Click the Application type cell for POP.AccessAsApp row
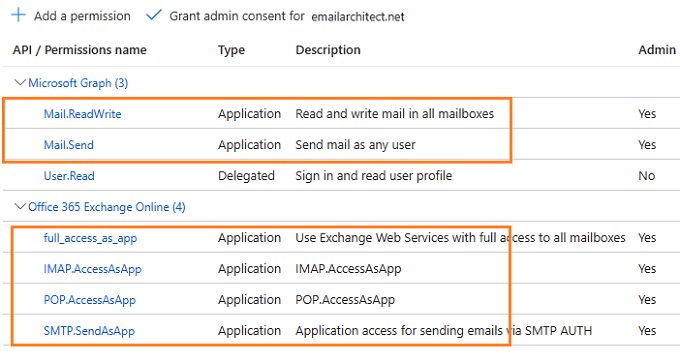 coord(249,300)
